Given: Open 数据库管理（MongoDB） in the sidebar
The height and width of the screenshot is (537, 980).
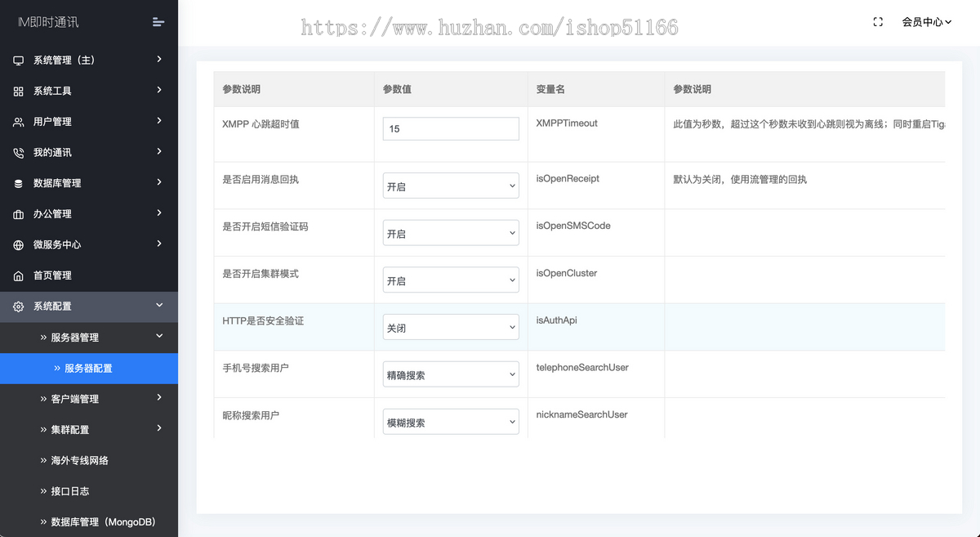Looking at the screenshot, I should click(89, 522).
